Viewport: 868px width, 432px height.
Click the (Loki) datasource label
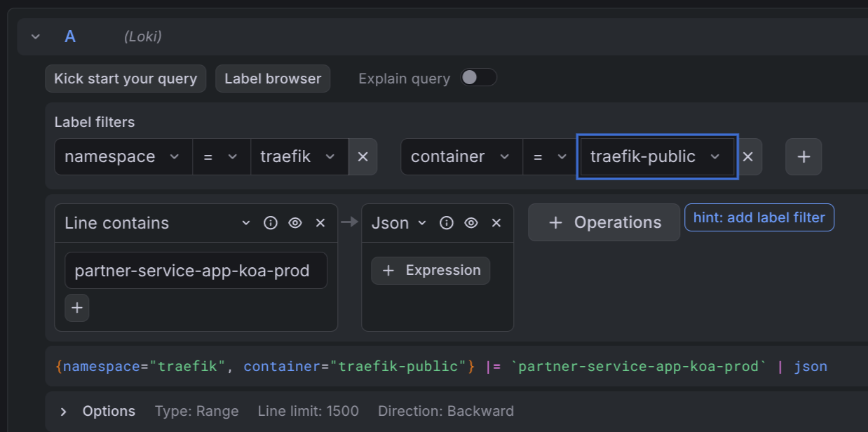(143, 36)
